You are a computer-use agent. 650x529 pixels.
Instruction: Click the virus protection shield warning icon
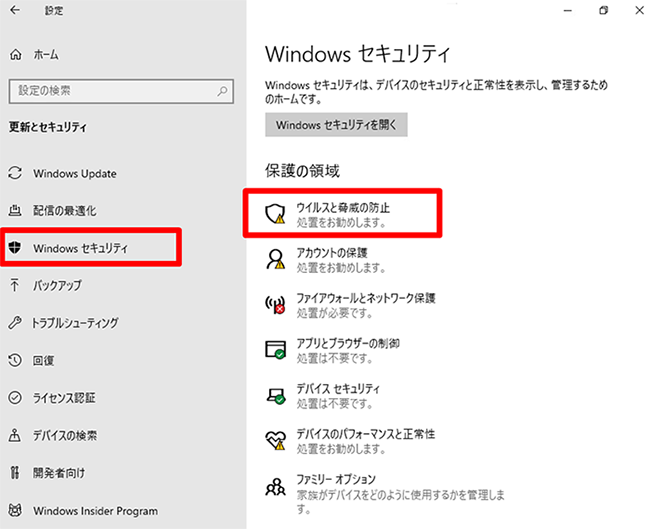pos(275,214)
